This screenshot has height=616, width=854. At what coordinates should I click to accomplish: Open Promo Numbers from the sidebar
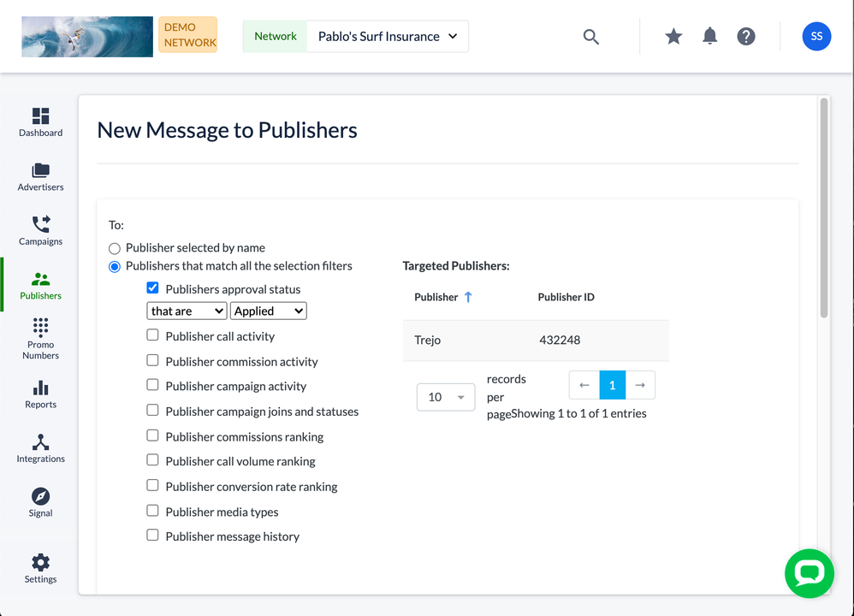click(x=40, y=338)
